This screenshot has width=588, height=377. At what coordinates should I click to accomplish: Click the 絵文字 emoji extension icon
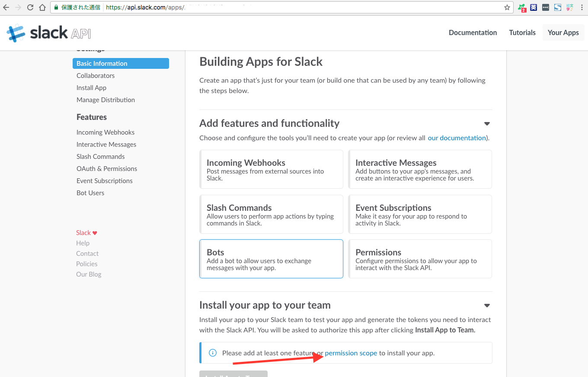(569, 7)
